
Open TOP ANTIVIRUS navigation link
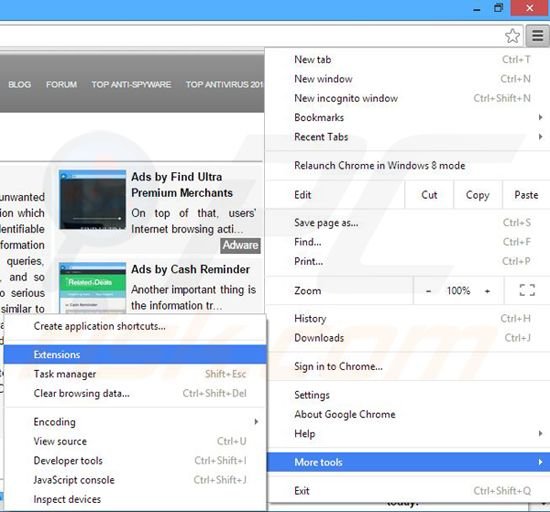224,85
